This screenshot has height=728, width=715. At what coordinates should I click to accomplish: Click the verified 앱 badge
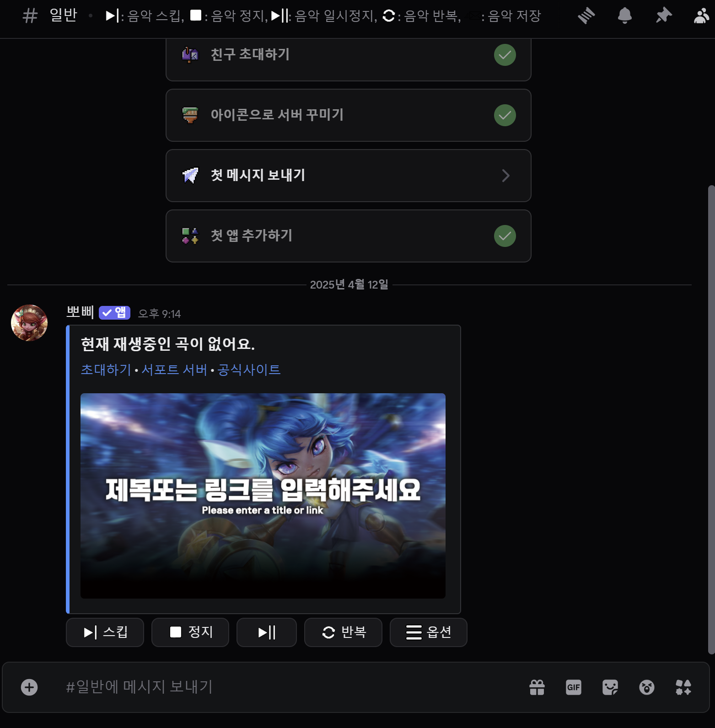click(114, 313)
